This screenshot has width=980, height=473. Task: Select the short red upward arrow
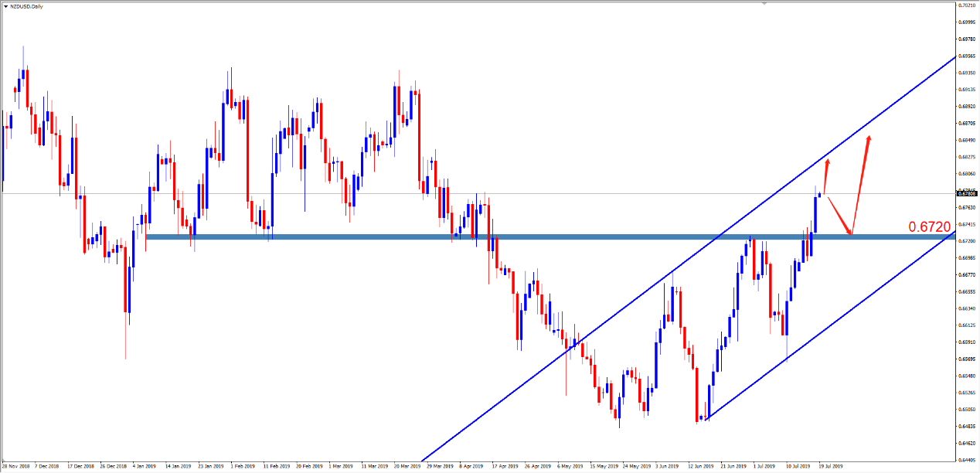(x=826, y=175)
